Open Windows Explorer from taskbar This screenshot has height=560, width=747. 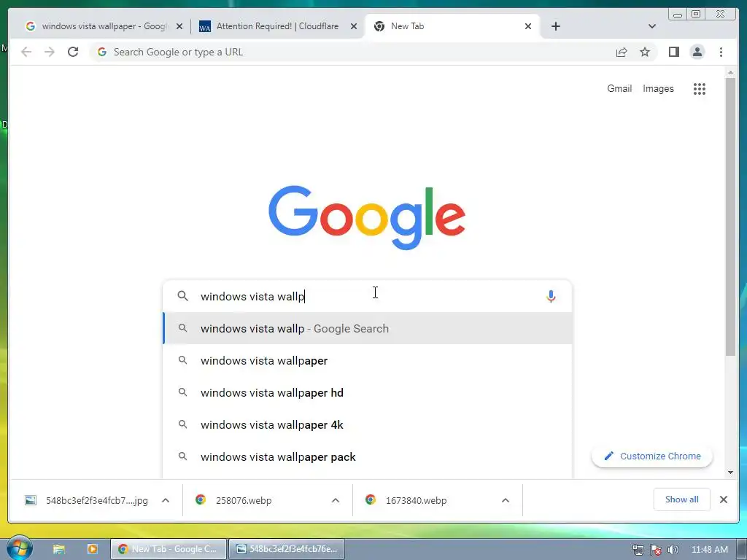click(58, 549)
